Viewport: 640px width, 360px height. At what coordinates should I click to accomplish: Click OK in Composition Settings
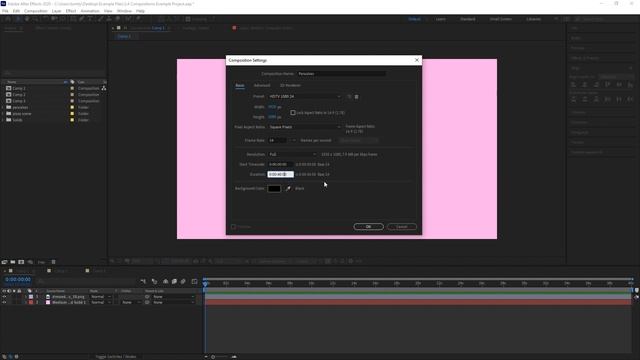[x=369, y=227]
